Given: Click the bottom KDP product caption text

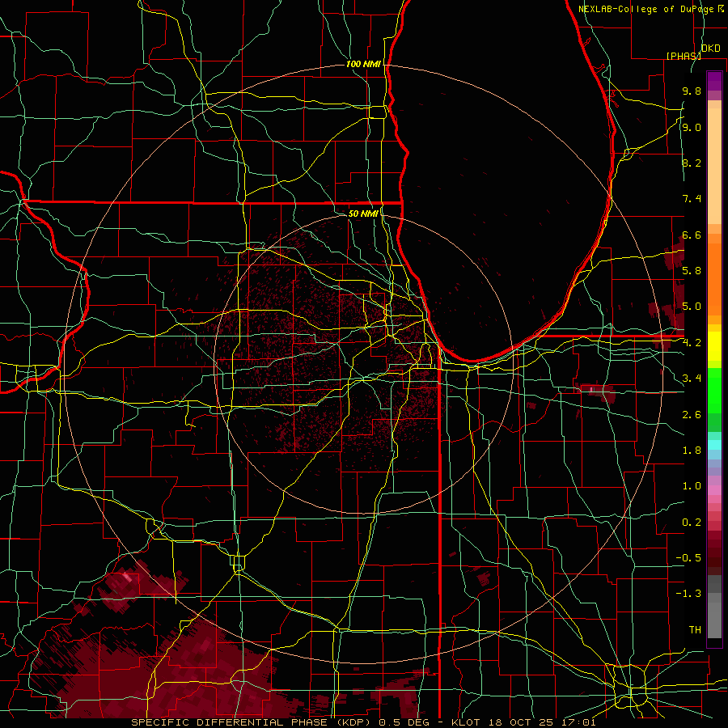Looking at the screenshot, I should (363, 722).
